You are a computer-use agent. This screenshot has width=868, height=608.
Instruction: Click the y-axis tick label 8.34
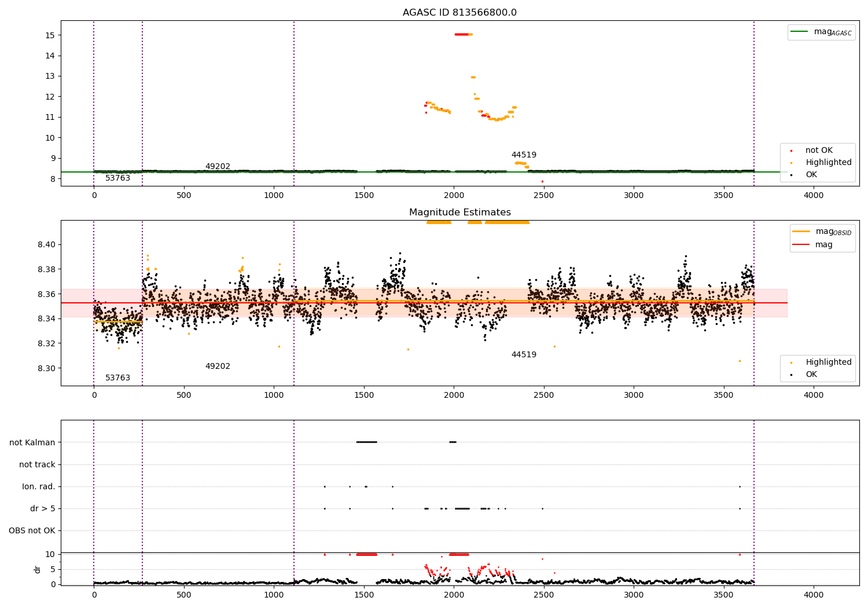pyautogui.click(x=47, y=318)
